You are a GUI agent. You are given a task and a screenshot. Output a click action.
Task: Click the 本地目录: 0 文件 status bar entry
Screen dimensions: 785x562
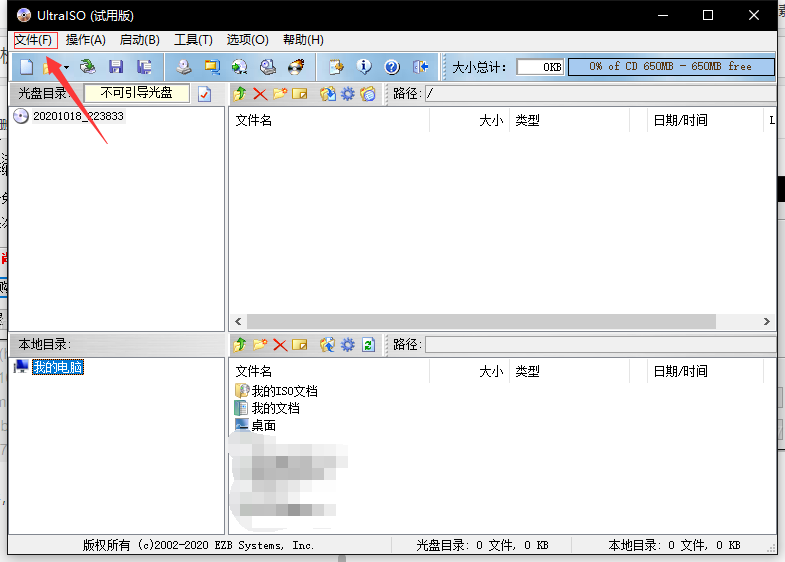click(x=674, y=545)
